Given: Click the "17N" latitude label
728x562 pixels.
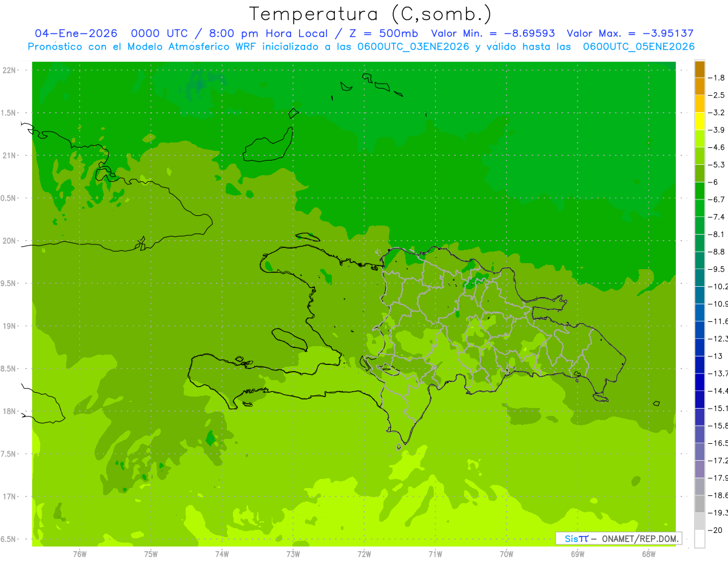Looking at the screenshot, I should [x=10, y=497].
